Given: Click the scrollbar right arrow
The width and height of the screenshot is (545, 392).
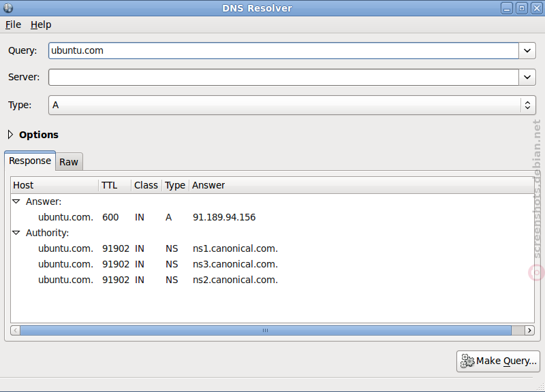Looking at the screenshot, I should 529,330.
